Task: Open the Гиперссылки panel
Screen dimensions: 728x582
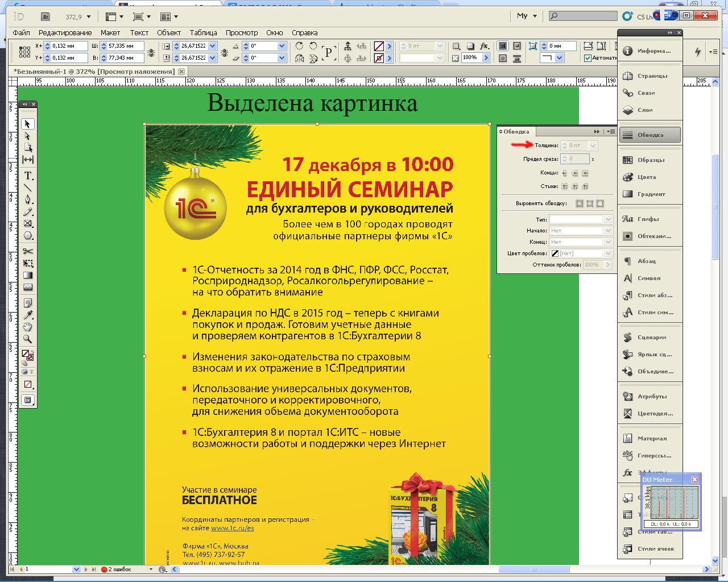Action: coord(650,456)
